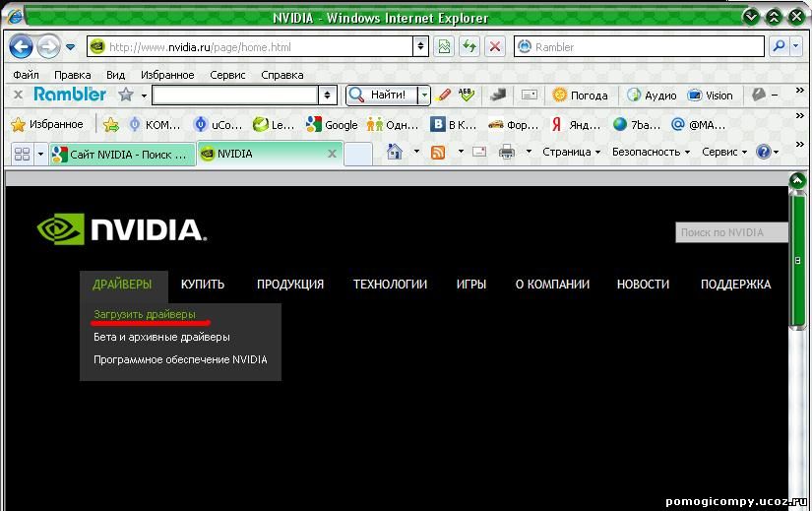Open the Справка menu

pyautogui.click(x=282, y=75)
